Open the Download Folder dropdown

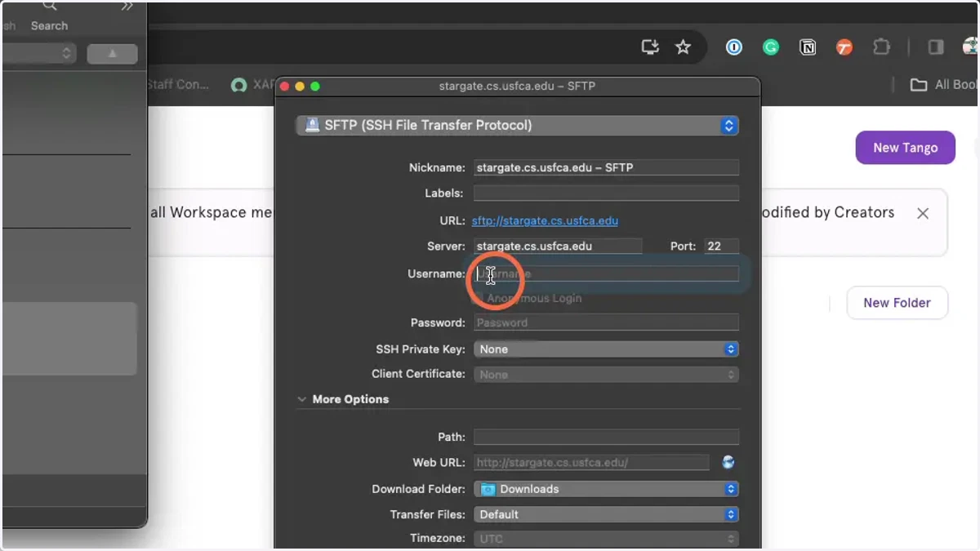(x=606, y=489)
